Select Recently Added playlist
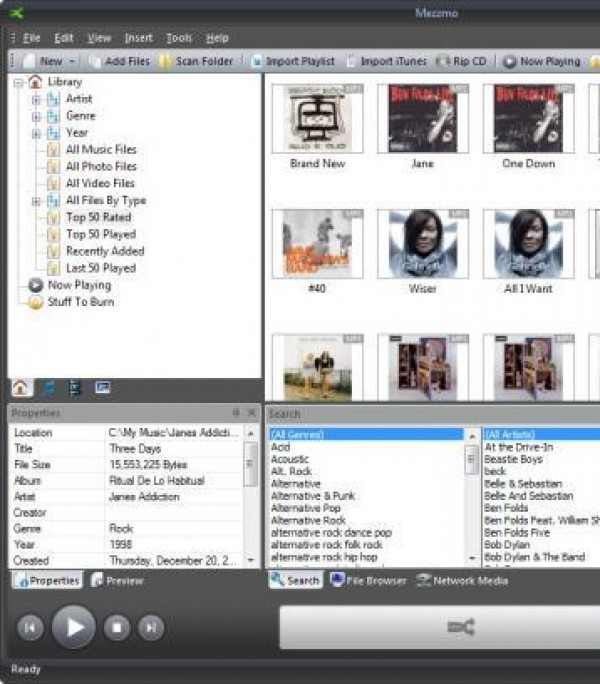This screenshot has height=684, width=600. (x=105, y=251)
